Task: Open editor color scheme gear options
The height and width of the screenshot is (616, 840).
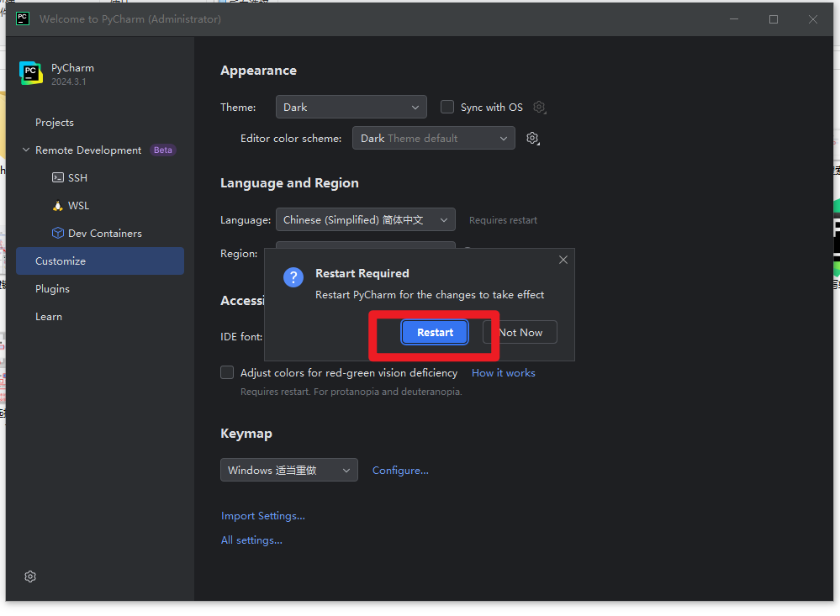Action: (x=532, y=138)
